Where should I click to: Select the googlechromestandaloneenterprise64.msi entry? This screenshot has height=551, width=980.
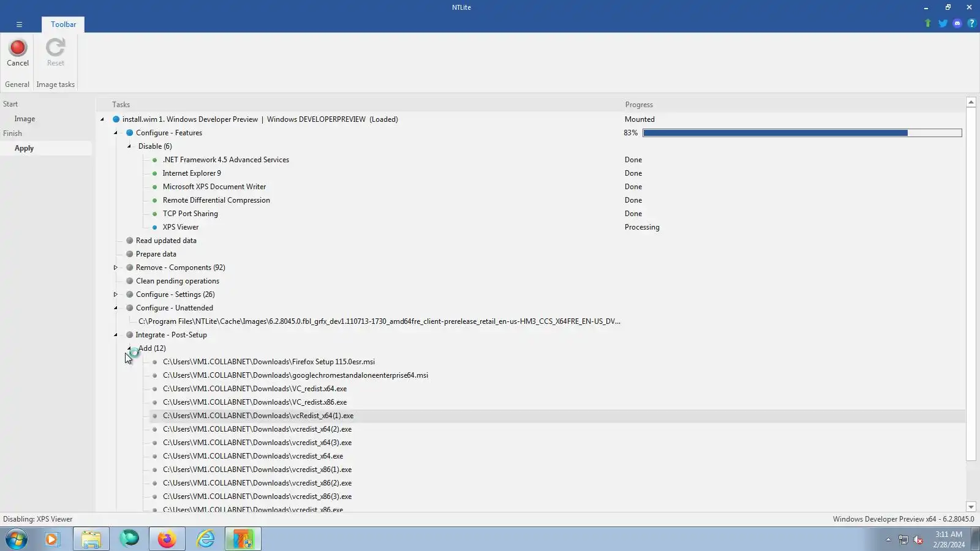[295, 375]
